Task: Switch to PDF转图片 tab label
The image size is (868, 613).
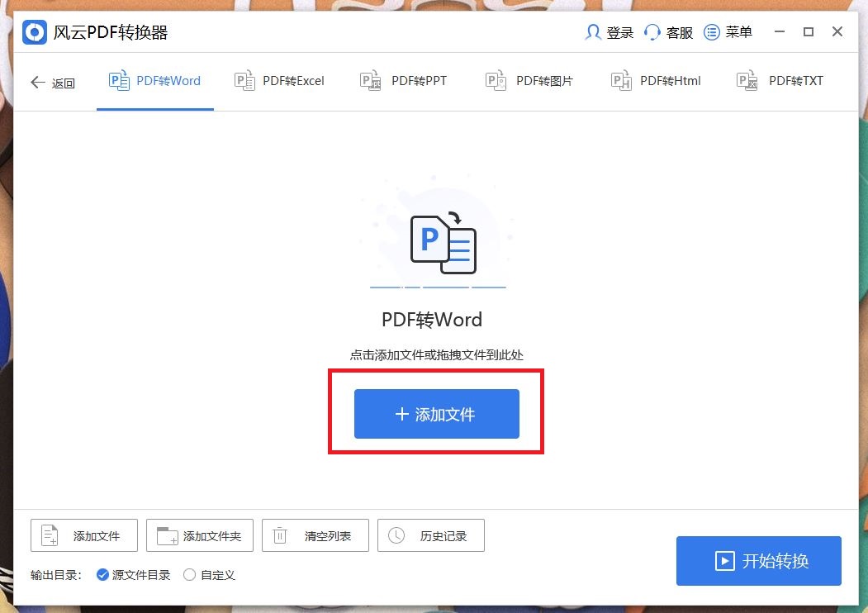Action: pos(545,81)
